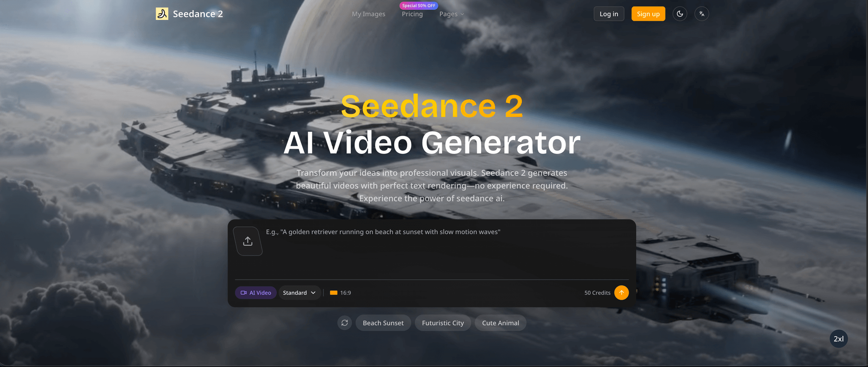Click the AI Video Generator headline
Viewport: 868px width, 367px height.
point(432,143)
